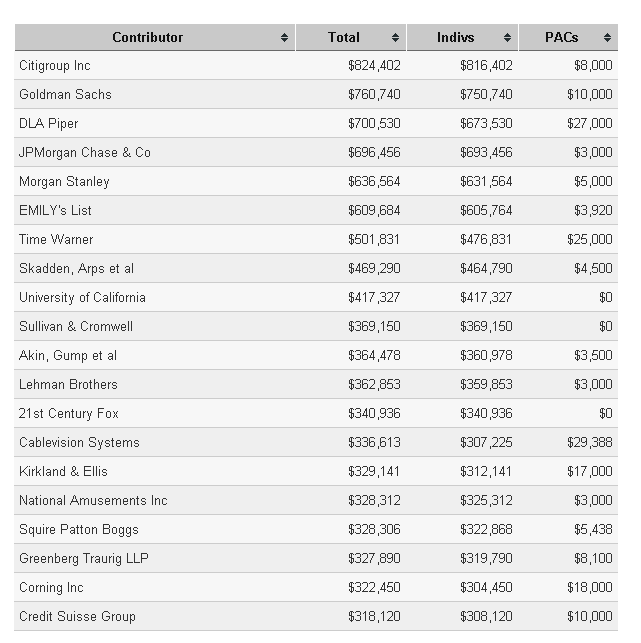Select JPMorgan Chase & Co row
641x643 pixels.
click(85, 153)
